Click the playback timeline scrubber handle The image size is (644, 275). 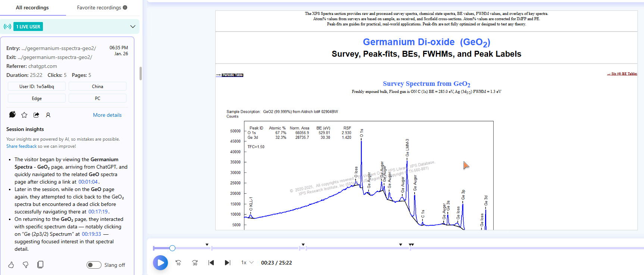coord(172,248)
